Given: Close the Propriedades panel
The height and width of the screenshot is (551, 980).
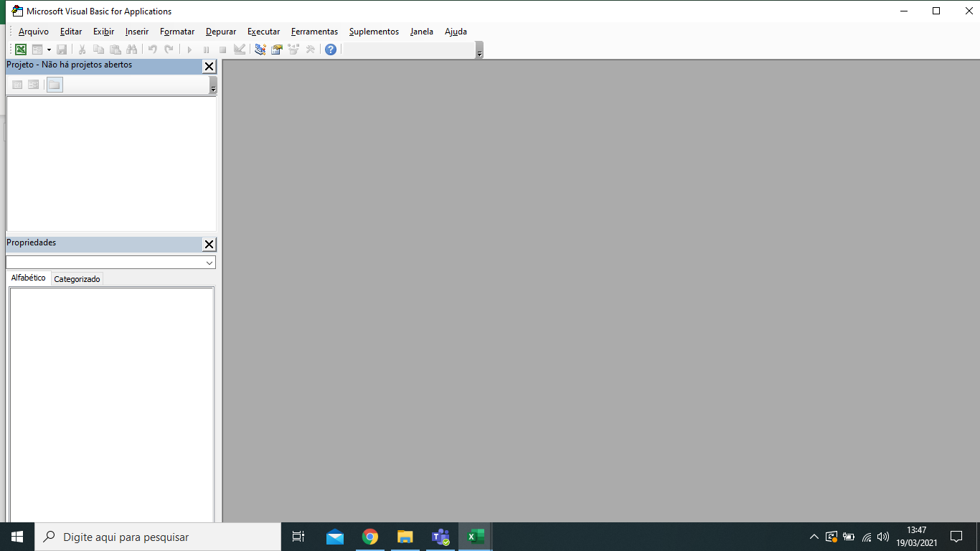Looking at the screenshot, I should point(209,245).
